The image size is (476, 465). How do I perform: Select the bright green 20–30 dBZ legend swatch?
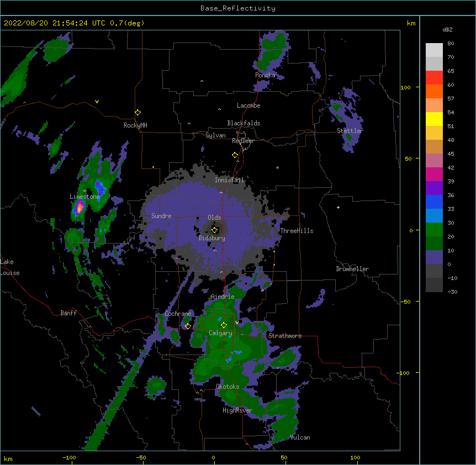click(434, 230)
